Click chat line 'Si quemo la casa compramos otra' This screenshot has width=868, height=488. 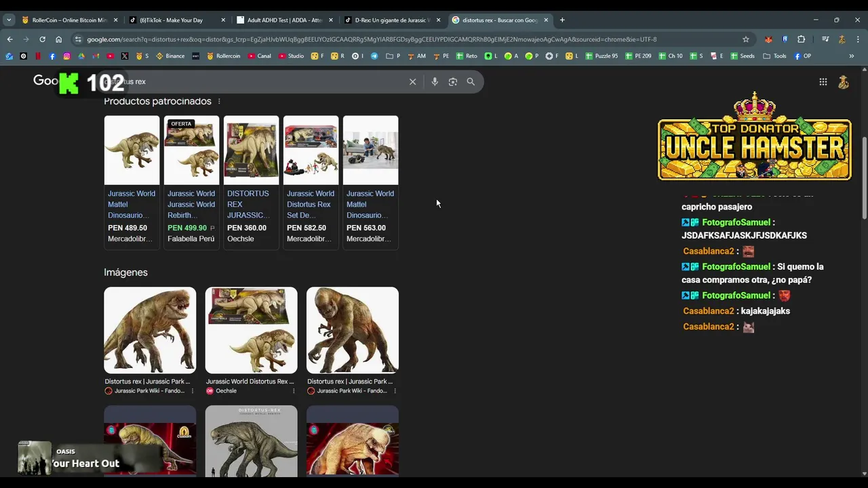click(x=753, y=273)
